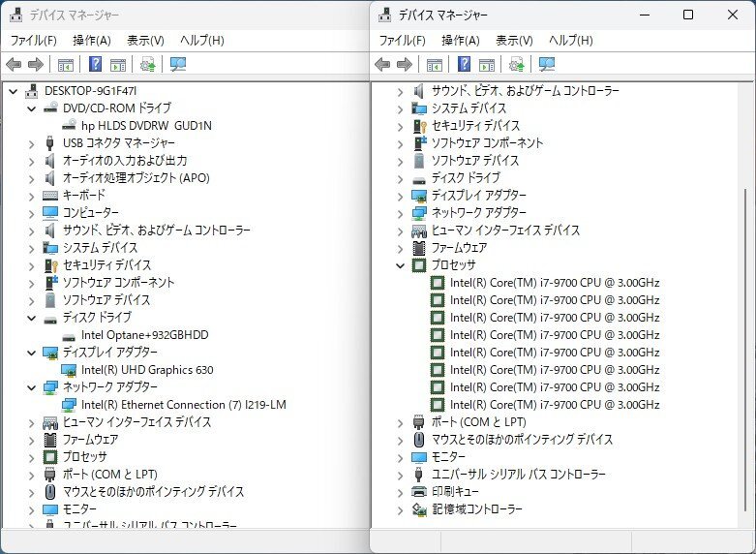Expand USB コネクタ マネージャー node
The width and height of the screenshot is (756, 554).
point(32,143)
